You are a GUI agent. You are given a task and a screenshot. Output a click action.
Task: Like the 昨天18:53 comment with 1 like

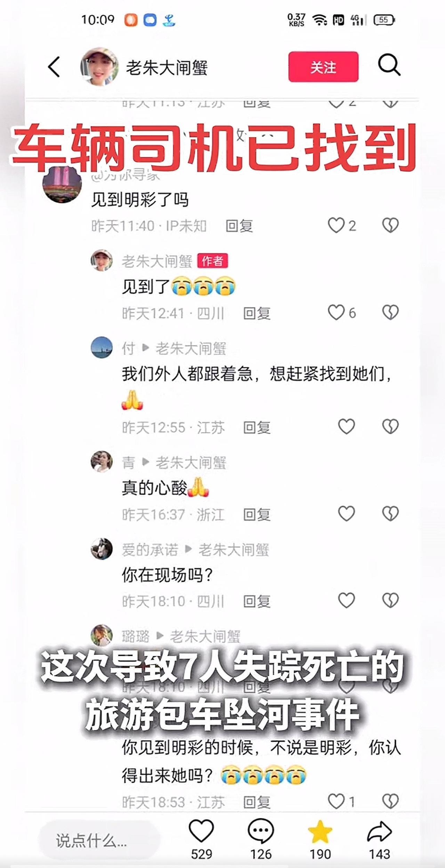[x=336, y=801]
